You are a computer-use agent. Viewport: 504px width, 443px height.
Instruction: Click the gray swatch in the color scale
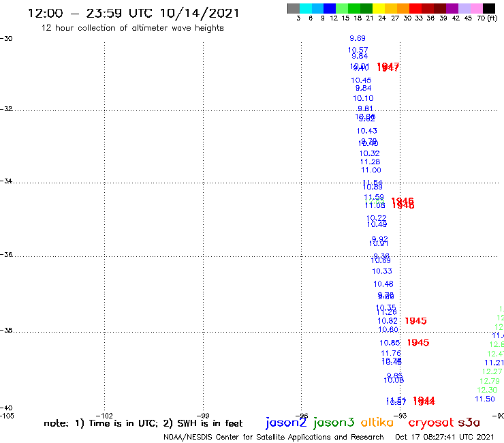pos(294,8)
